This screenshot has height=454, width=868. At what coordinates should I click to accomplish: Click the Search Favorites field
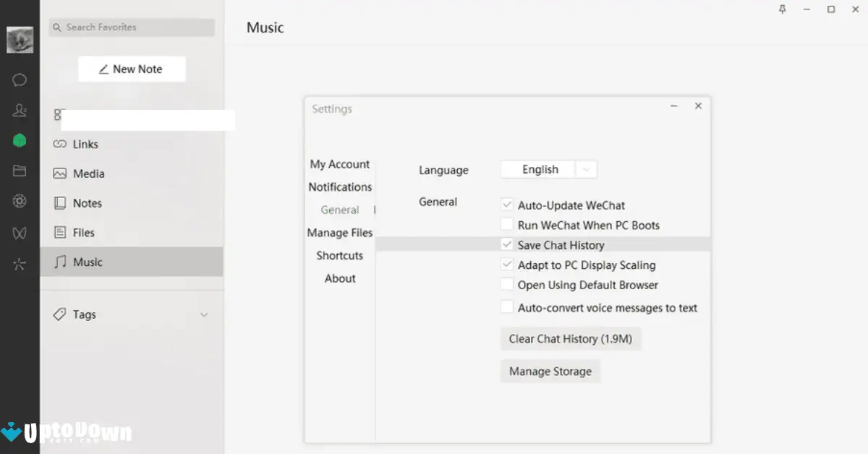coord(132,27)
